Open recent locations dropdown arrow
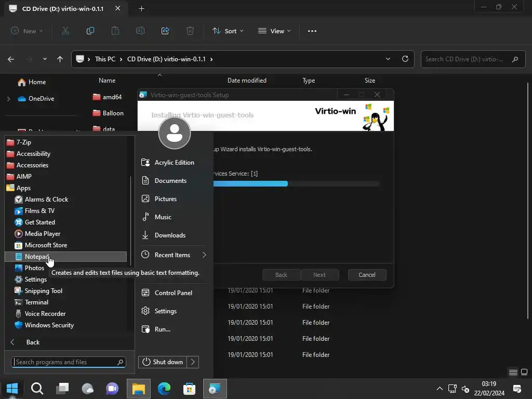532x399 pixels. (45, 59)
